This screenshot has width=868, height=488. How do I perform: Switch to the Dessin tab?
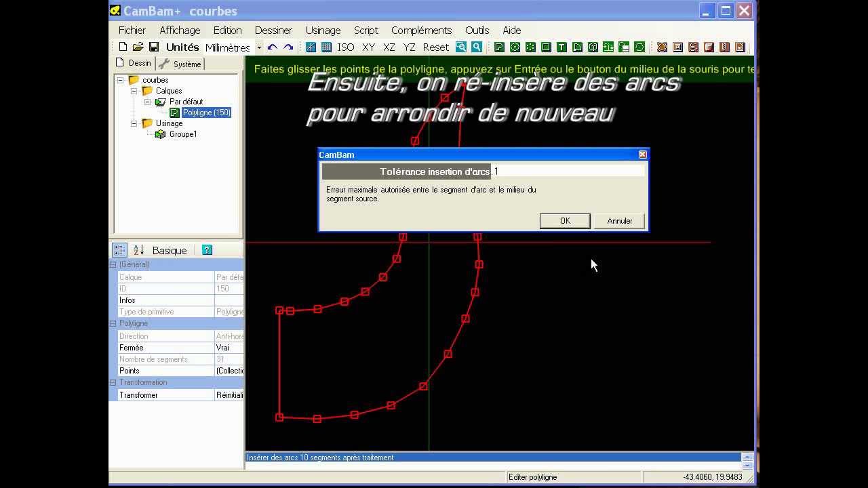tap(134, 63)
